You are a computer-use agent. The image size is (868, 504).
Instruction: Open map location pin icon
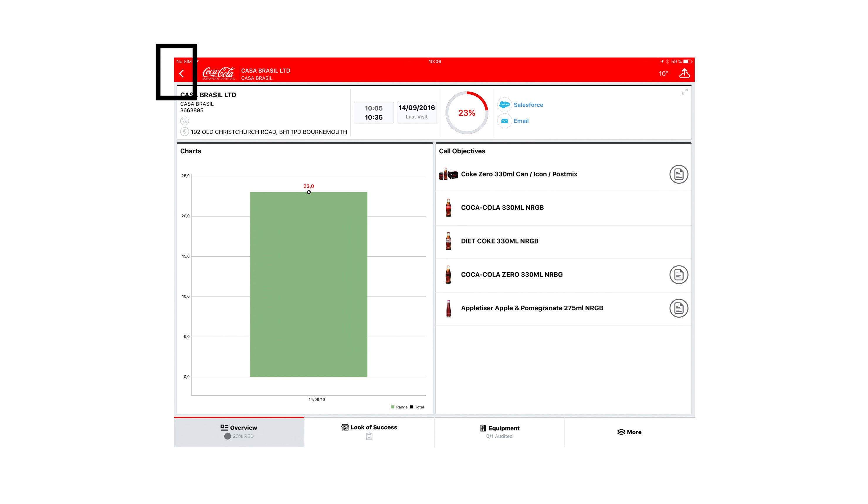[x=185, y=132]
